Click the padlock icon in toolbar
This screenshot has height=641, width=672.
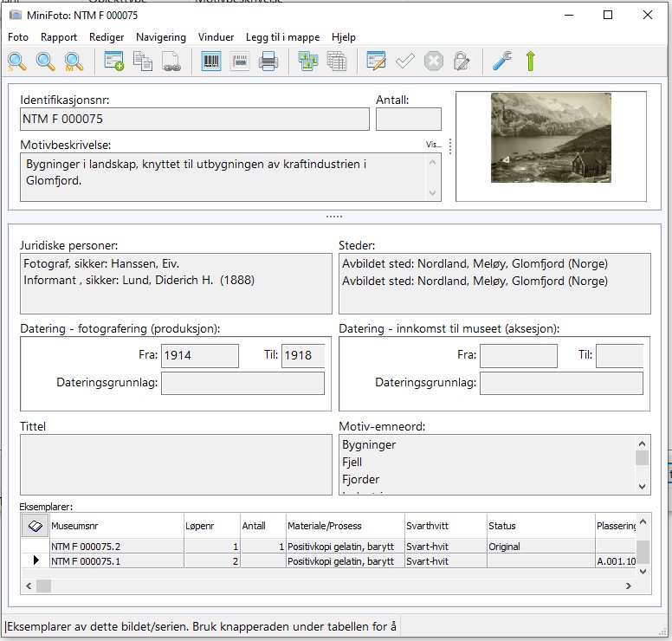pos(462,61)
